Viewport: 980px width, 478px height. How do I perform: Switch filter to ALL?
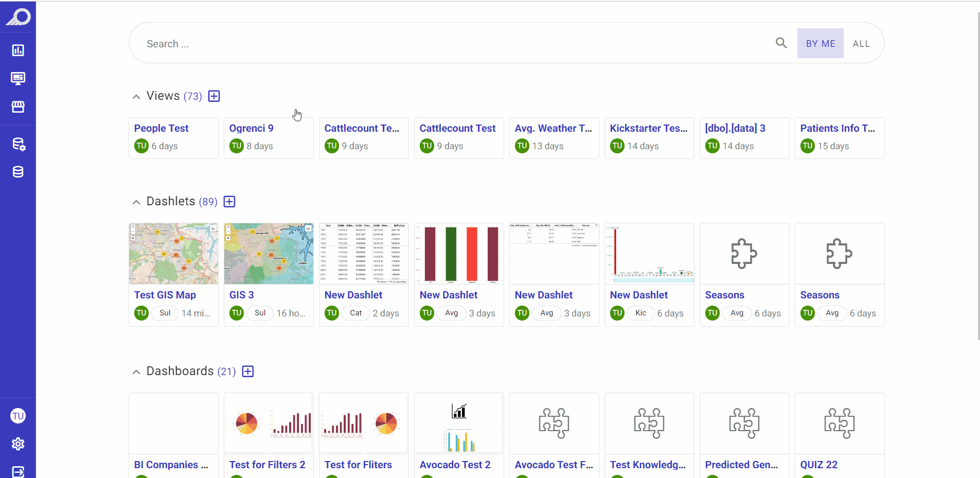(861, 43)
